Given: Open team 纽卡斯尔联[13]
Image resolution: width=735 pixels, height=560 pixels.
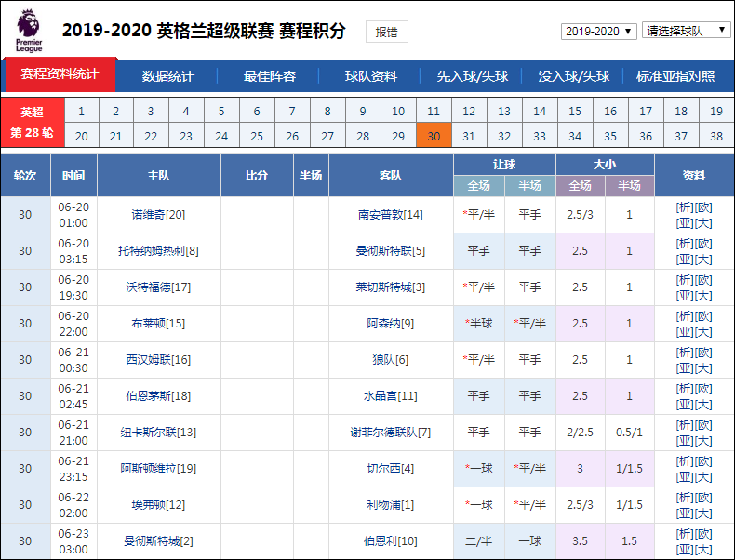Looking at the screenshot, I should tap(158, 432).
